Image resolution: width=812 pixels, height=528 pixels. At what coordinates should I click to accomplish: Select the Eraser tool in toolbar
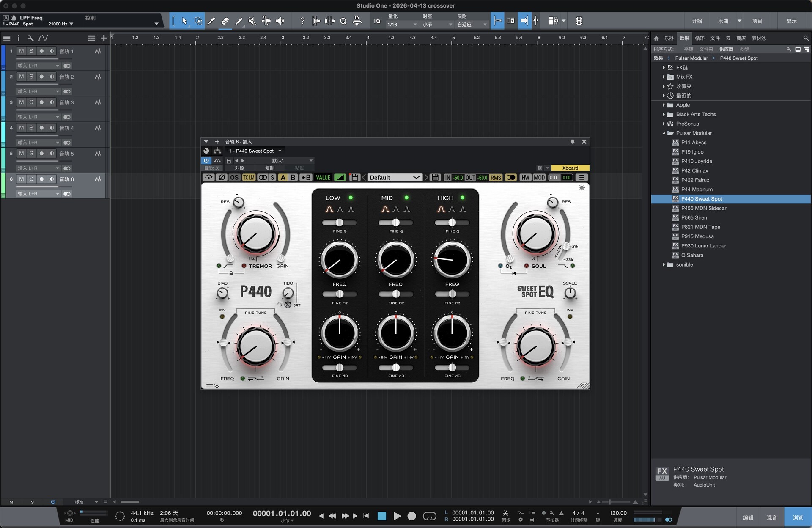225,21
